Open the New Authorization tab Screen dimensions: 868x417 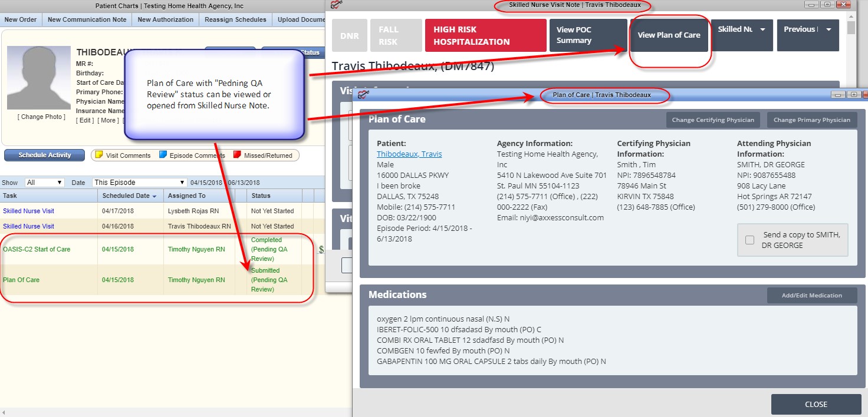click(x=166, y=19)
